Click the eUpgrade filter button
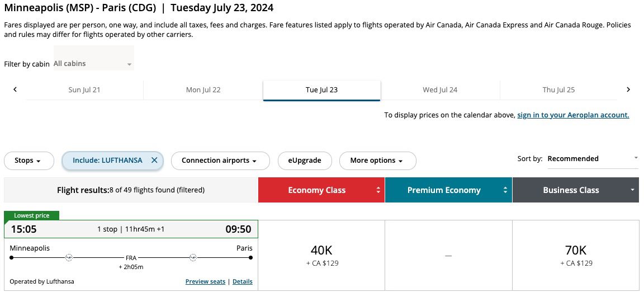Image resolution: width=644 pixels, height=292 pixels. (305, 161)
